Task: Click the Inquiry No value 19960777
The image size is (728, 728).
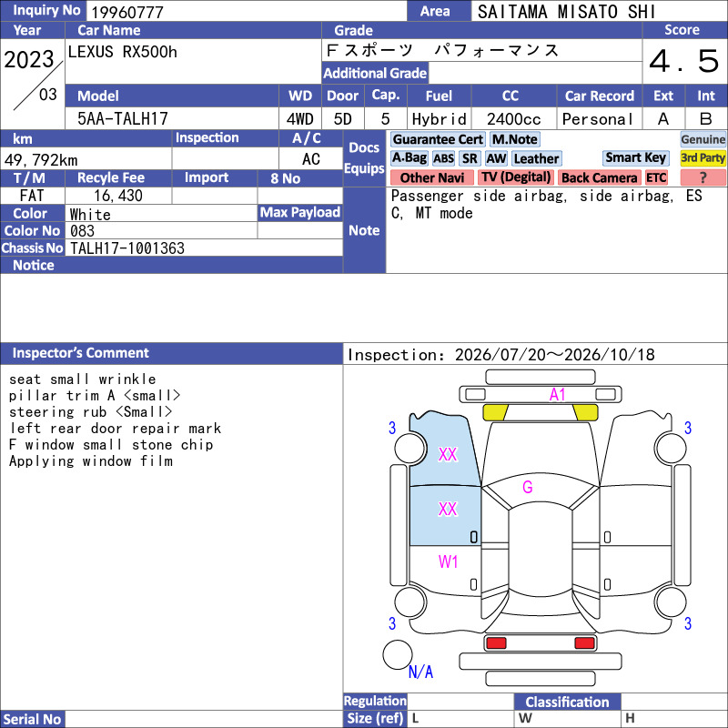Action: [x=127, y=12]
